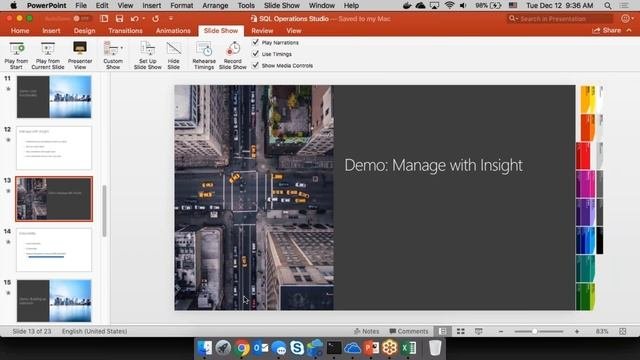Open the Undo history dropdown arrow
The width and height of the screenshot is (640, 360).
tap(144, 19)
